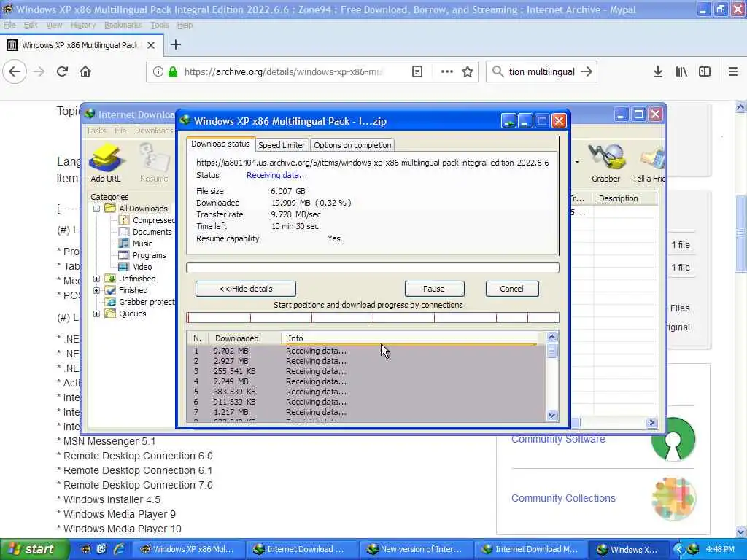
Task: Toggle reader view icon in address bar
Action: [x=417, y=72]
